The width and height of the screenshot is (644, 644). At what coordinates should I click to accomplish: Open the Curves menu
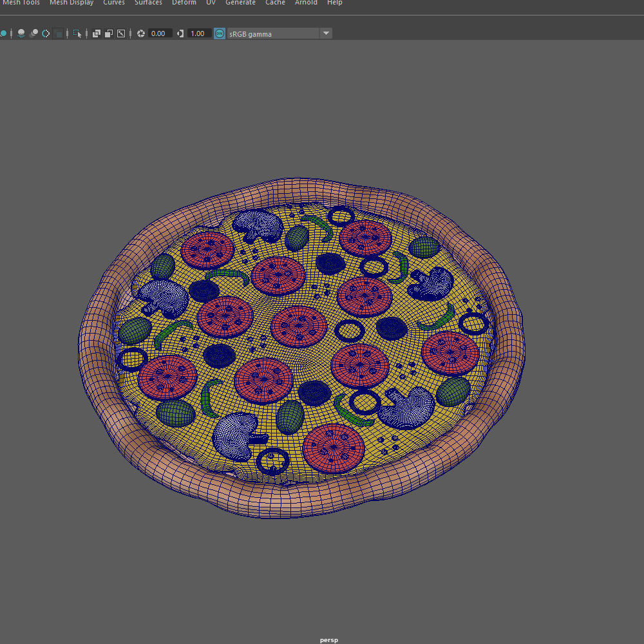pos(114,3)
